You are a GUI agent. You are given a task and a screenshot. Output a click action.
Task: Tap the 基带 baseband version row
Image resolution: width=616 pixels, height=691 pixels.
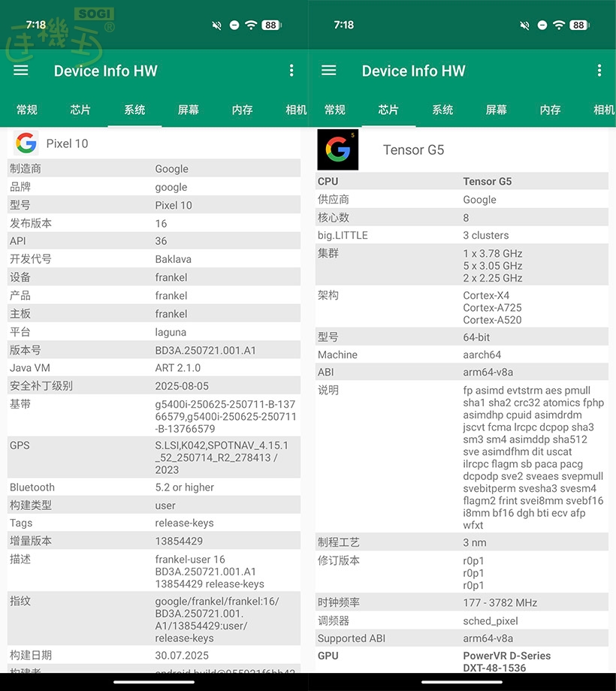[154, 416]
